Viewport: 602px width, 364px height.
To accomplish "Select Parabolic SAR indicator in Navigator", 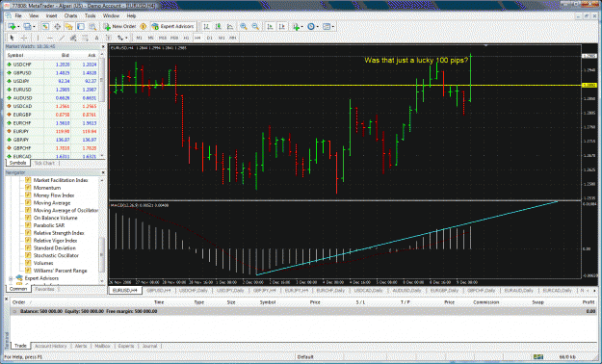I will click(49, 225).
